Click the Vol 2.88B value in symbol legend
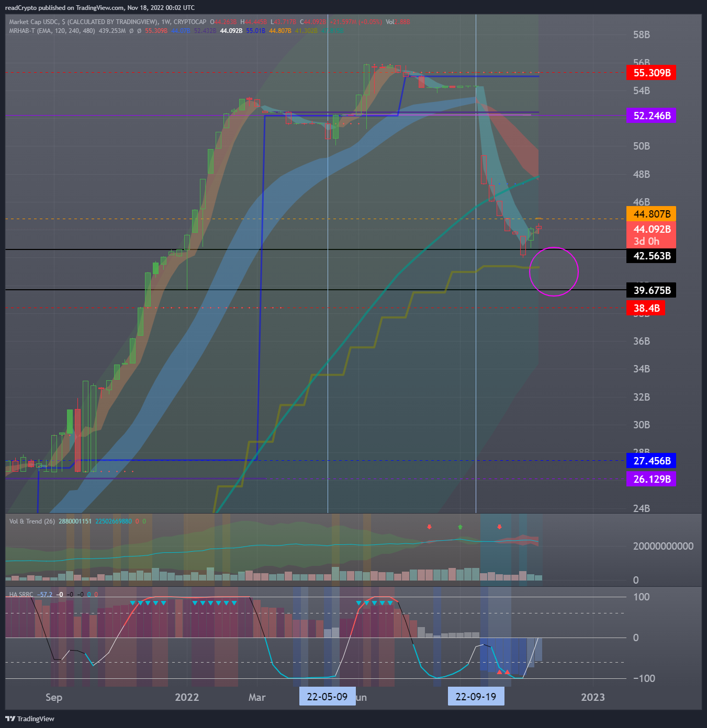 tap(398, 22)
